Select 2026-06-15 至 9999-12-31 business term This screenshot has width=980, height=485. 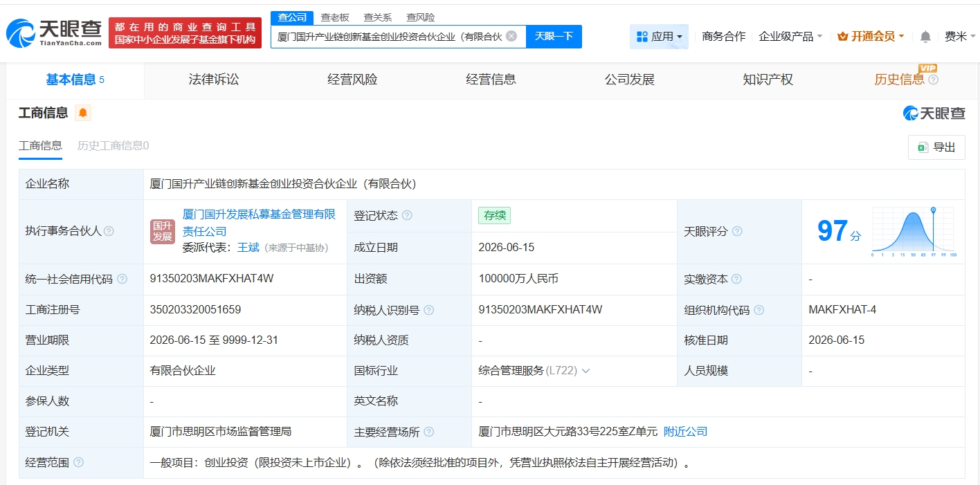[x=214, y=340]
